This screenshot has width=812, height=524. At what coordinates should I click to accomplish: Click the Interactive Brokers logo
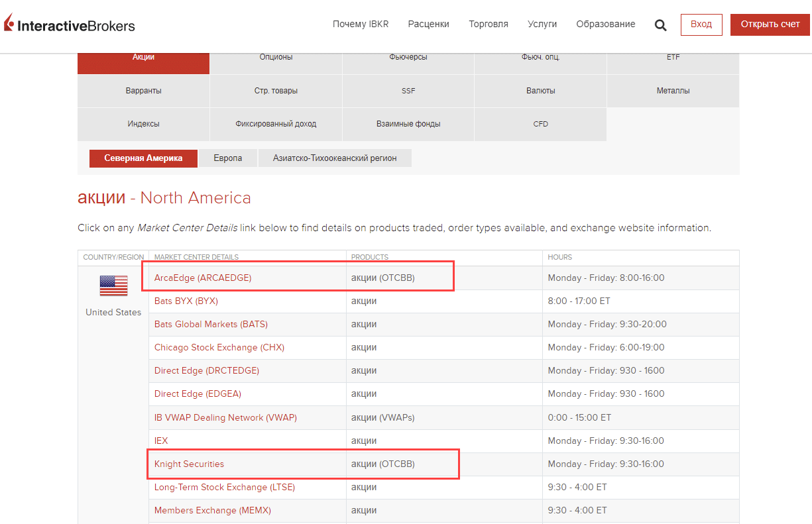pyautogui.click(x=70, y=25)
